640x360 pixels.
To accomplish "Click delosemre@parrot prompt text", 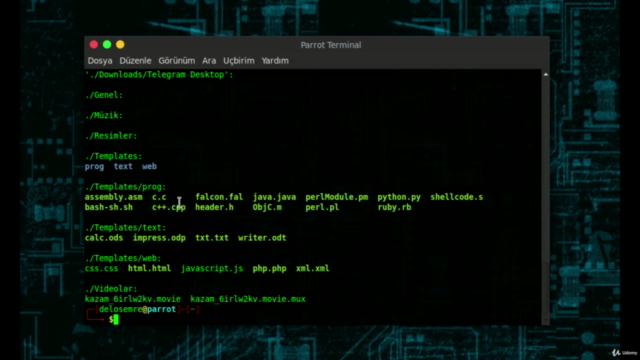I will coord(138,309).
